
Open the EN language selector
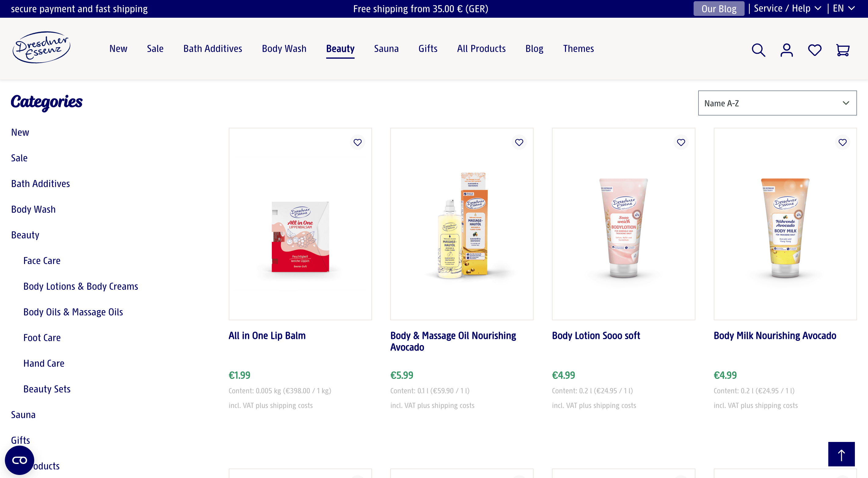click(843, 9)
